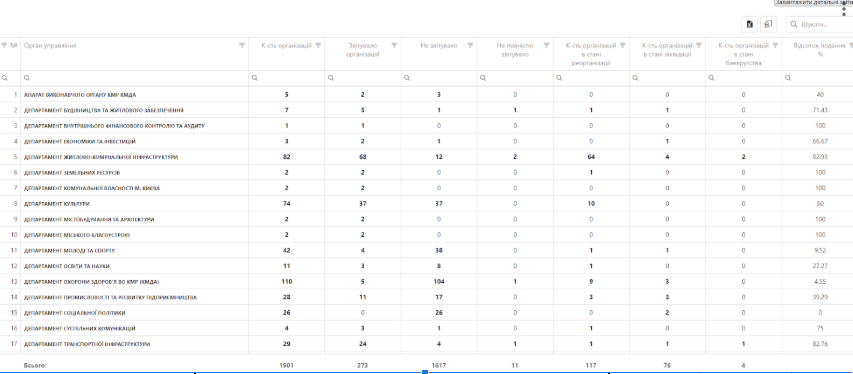Open filter for 'Не повністю звітувало' column
This screenshot has height=374, width=853.
click(x=547, y=46)
